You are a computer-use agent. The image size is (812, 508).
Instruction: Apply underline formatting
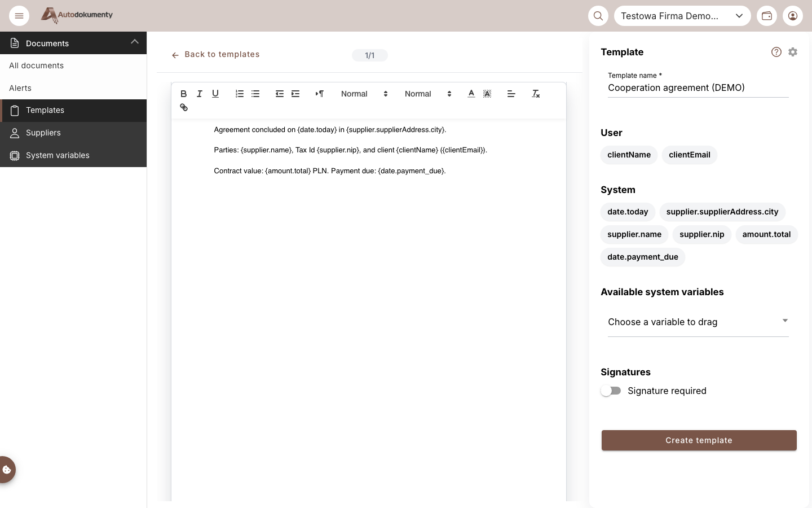[x=215, y=94]
